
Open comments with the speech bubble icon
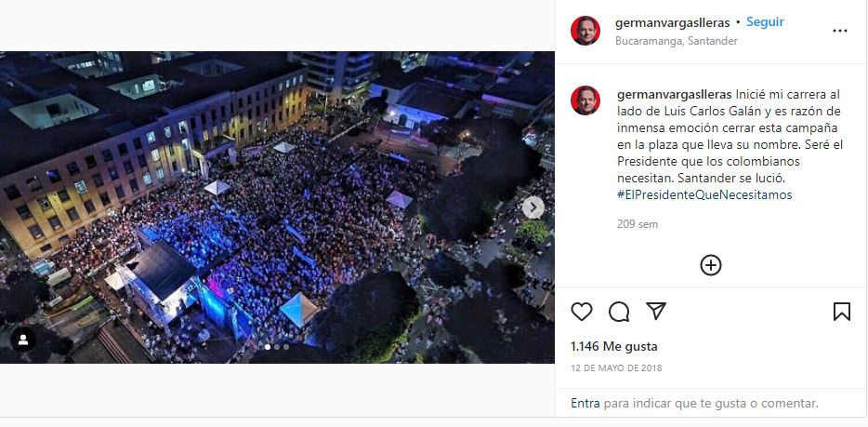[619, 312]
